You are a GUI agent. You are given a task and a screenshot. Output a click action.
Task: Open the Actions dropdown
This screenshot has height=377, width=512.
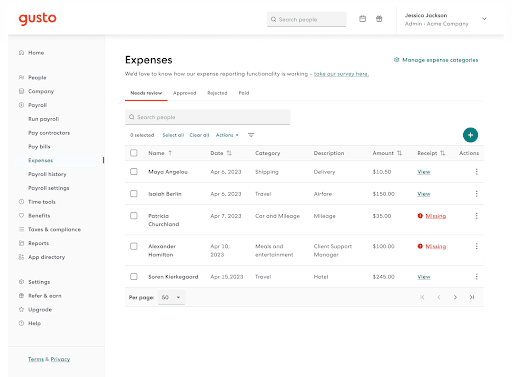(x=227, y=135)
